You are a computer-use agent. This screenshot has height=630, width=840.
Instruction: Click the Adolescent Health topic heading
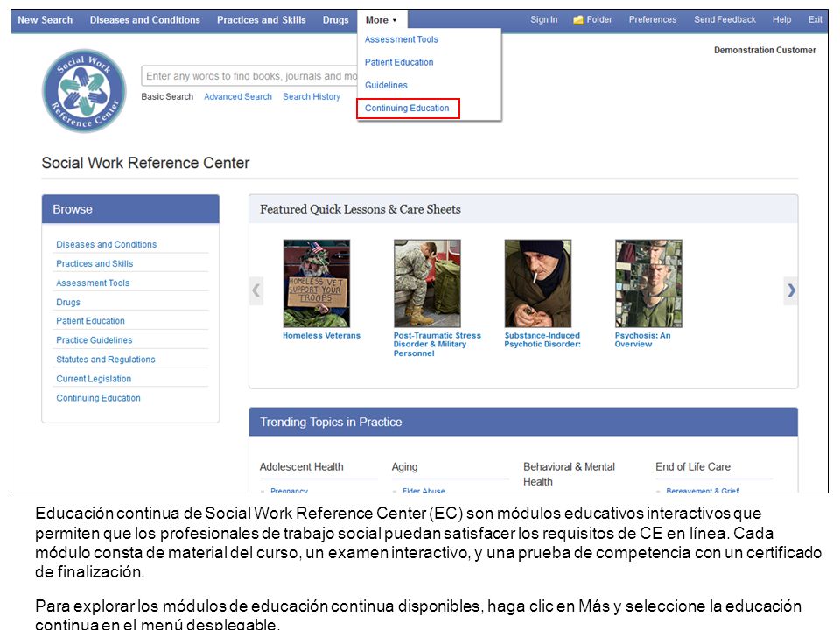click(x=302, y=467)
